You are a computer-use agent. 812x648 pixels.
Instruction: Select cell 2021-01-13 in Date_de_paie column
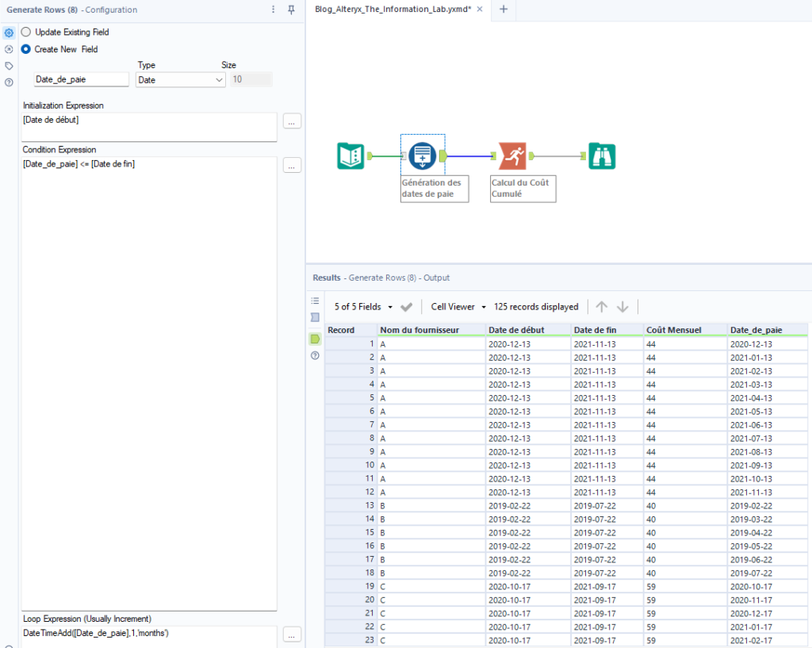point(768,358)
